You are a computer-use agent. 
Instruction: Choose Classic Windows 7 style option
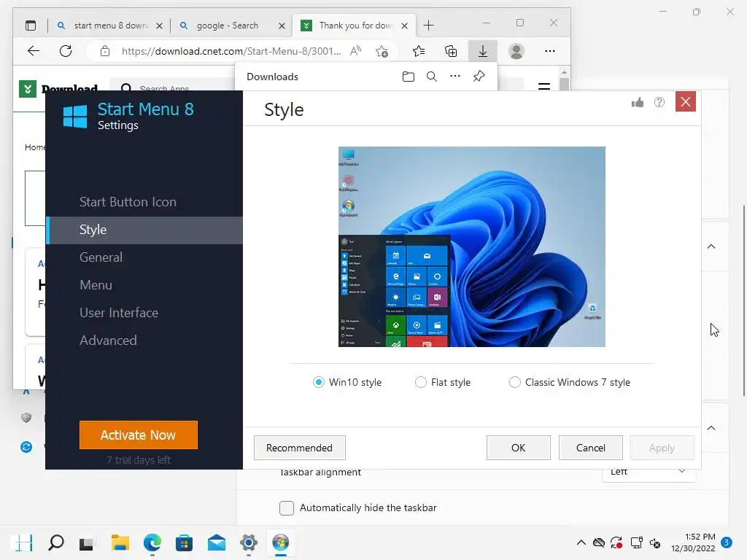click(514, 382)
